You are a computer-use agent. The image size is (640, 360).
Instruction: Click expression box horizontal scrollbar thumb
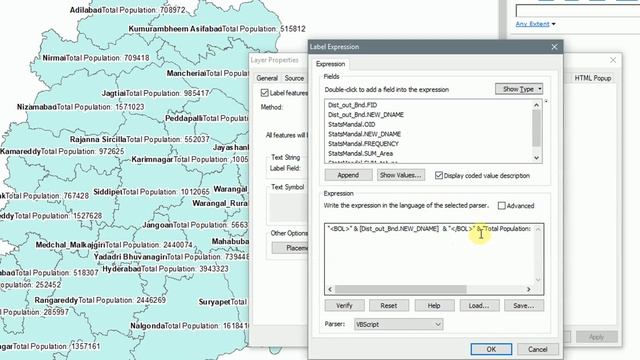(400, 289)
